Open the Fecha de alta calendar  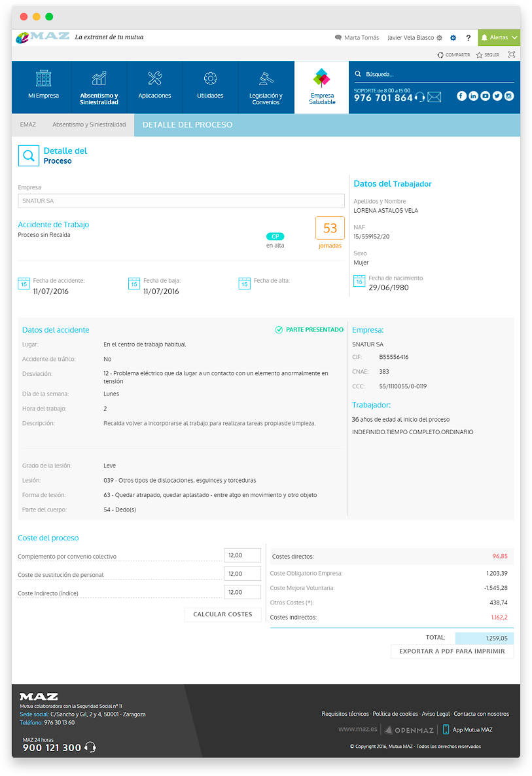[x=244, y=283]
